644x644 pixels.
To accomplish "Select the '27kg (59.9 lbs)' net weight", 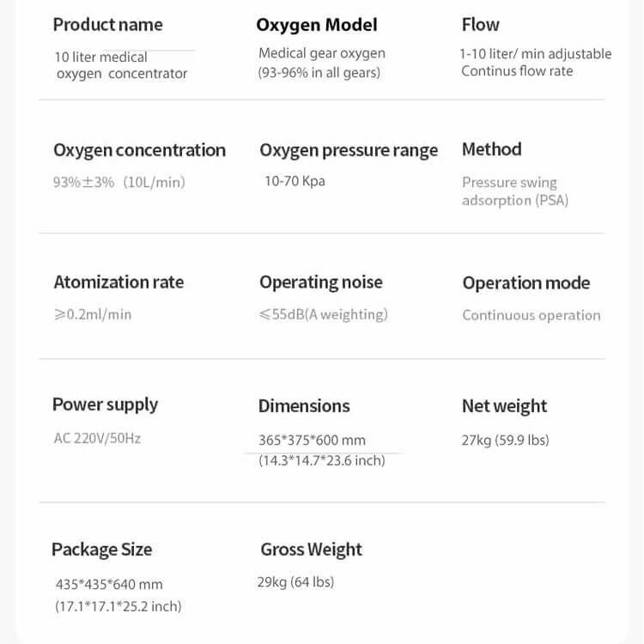I will tap(505, 440).
